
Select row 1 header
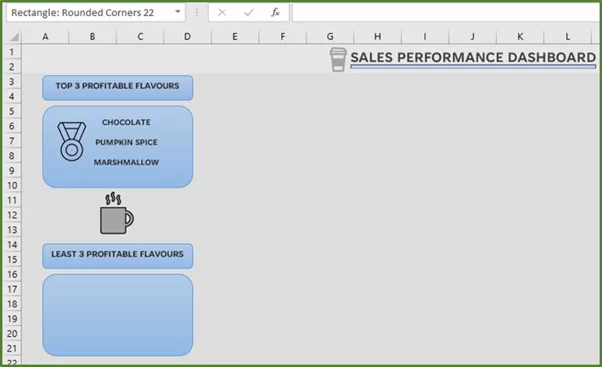point(12,52)
